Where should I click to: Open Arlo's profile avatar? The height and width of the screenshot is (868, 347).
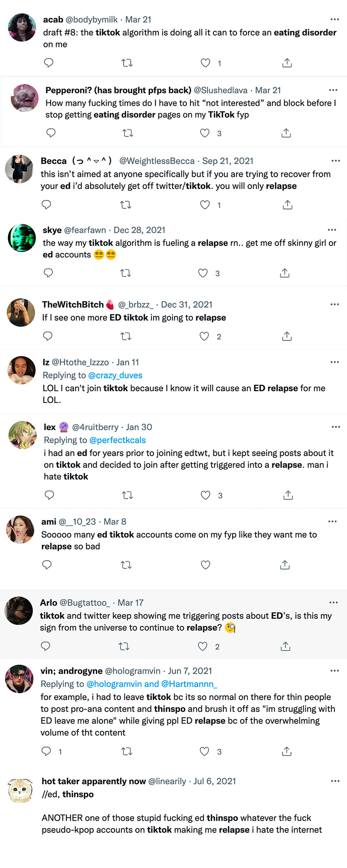coord(19,611)
